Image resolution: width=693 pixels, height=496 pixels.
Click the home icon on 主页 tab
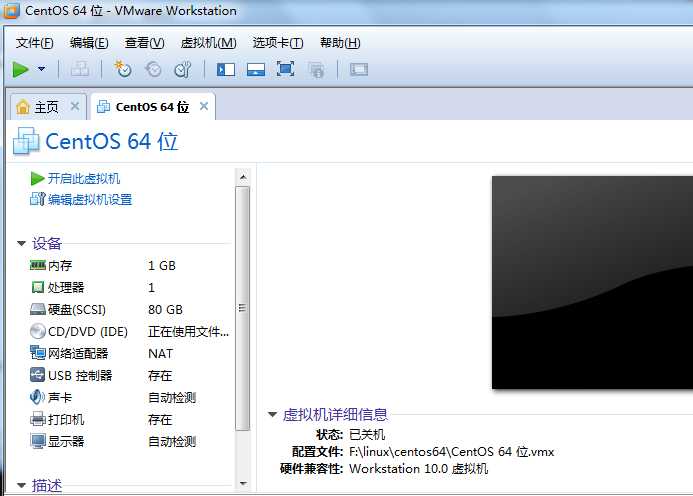pos(23,107)
